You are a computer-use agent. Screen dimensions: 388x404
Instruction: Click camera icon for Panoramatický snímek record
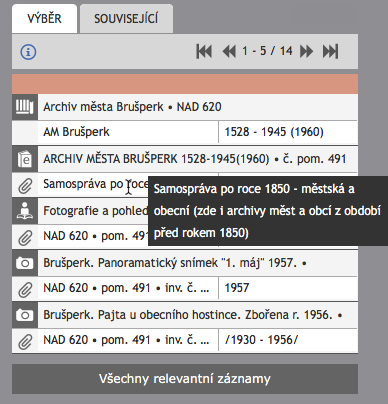(x=25, y=263)
